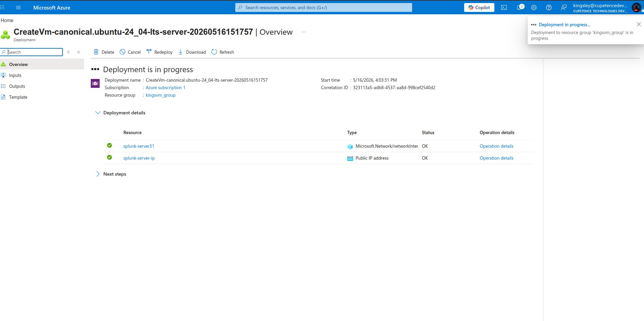
Task: Click the Type column header
Action: 352,132
